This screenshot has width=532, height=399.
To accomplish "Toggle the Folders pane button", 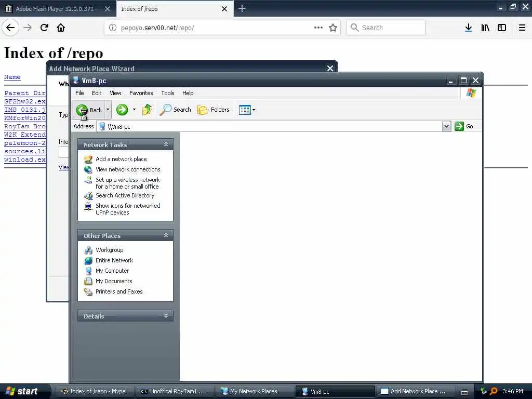I will (214, 110).
